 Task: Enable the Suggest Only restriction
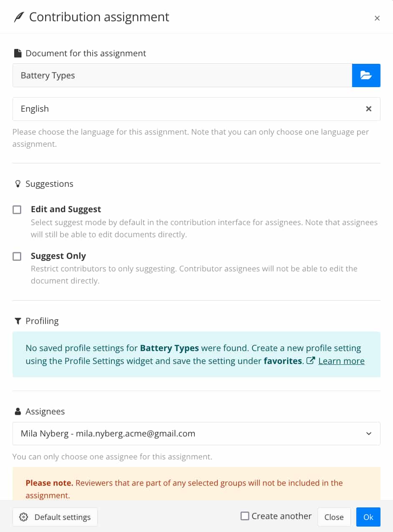[17, 256]
